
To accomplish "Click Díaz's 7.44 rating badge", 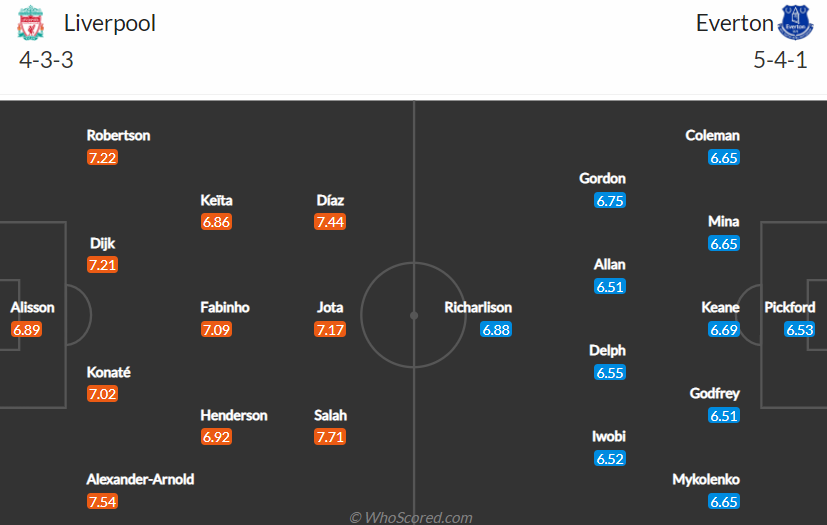I will click(330, 222).
